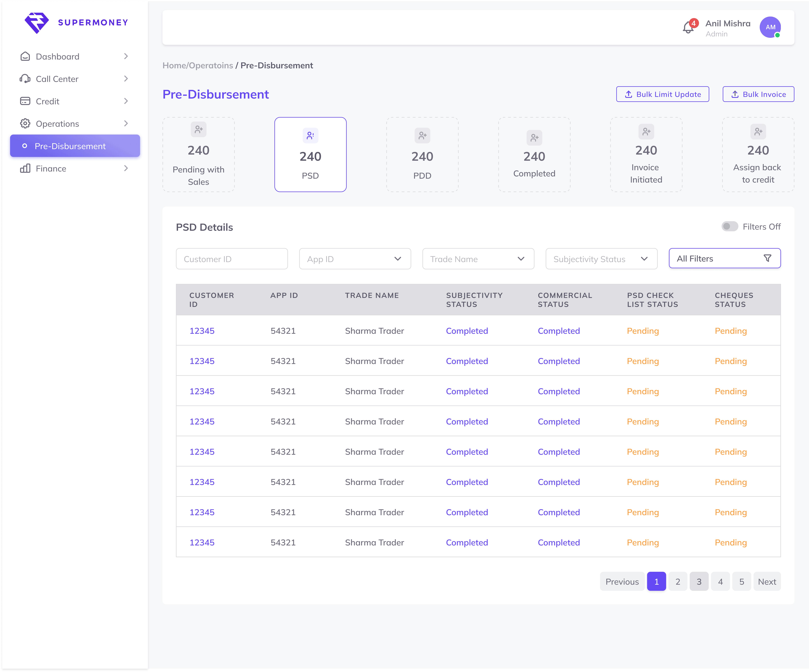Go to page 5
The height and width of the screenshot is (672, 809).
[x=742, y=582]
